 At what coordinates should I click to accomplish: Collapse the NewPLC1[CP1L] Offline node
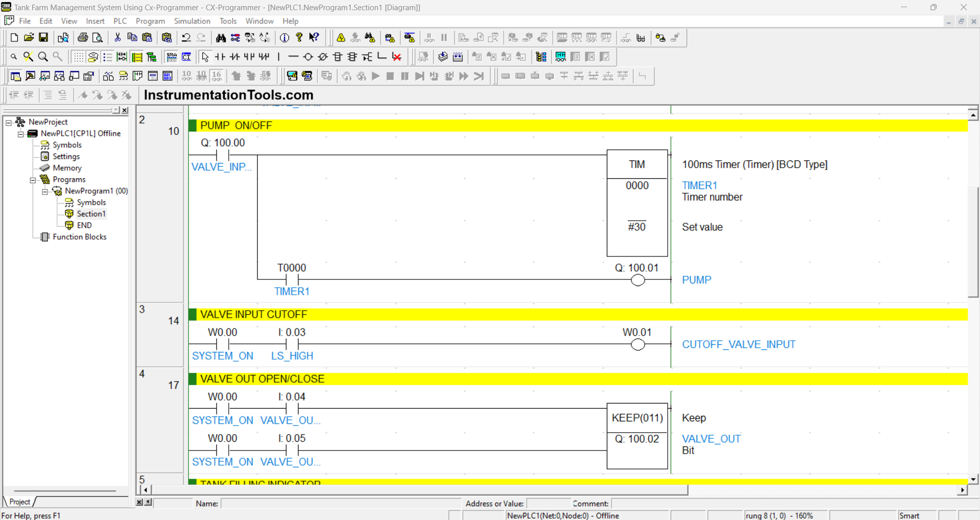click(21, 134)
